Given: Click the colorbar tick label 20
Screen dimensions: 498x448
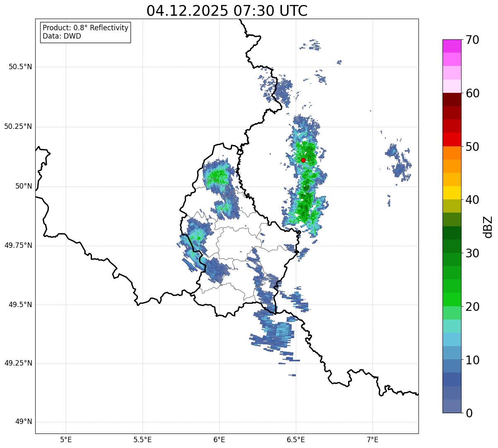Looking at the screenshot, I should click(472, 307).
